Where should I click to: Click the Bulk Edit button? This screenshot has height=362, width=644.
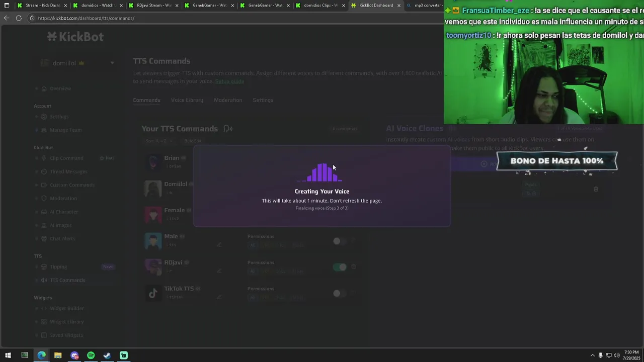(193, 141)
